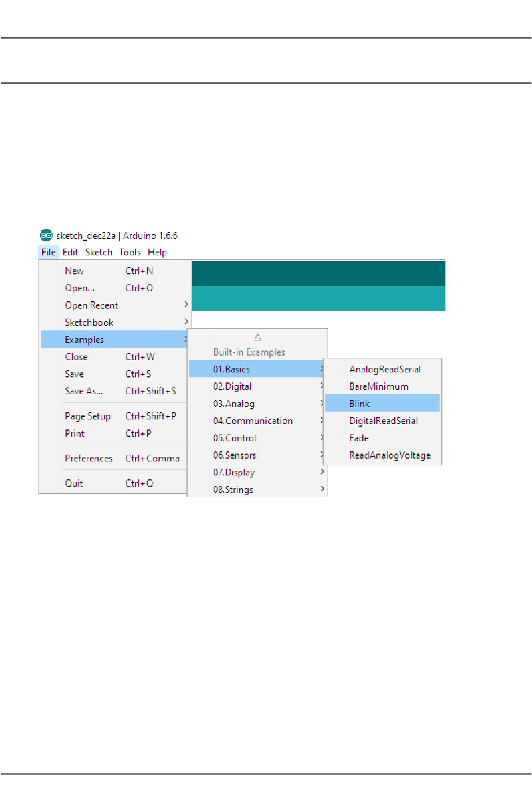Open the AnalogReadSerial example
532x789 pixels.
coord(385,369)
